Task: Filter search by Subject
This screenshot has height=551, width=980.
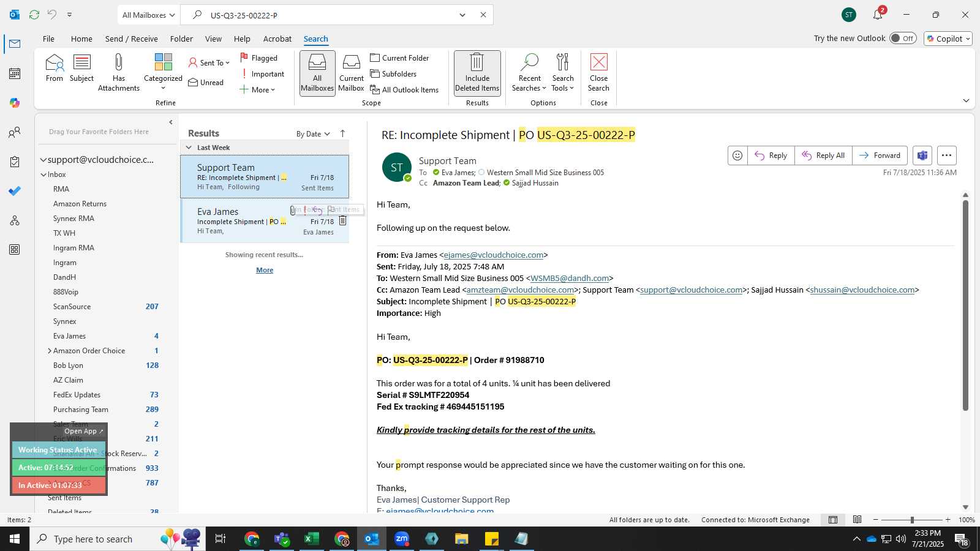Action: 81,68
